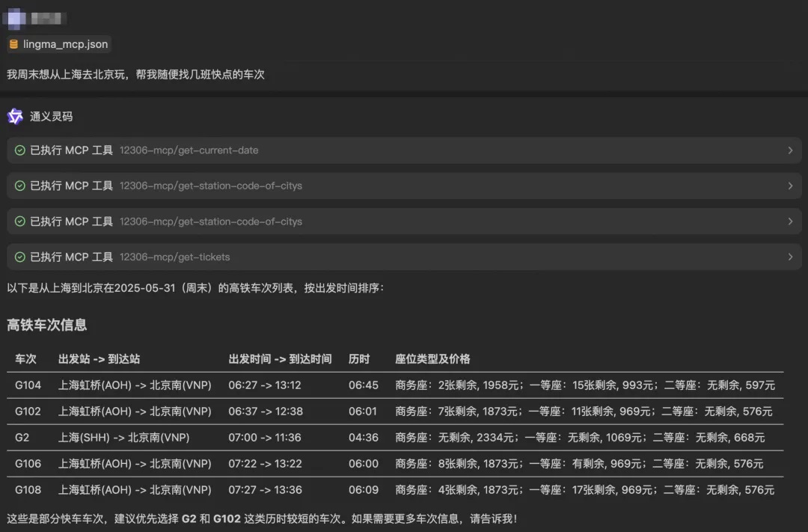Click the closing recommendation mentioning G2 和 G102

[x=262, y=519]
